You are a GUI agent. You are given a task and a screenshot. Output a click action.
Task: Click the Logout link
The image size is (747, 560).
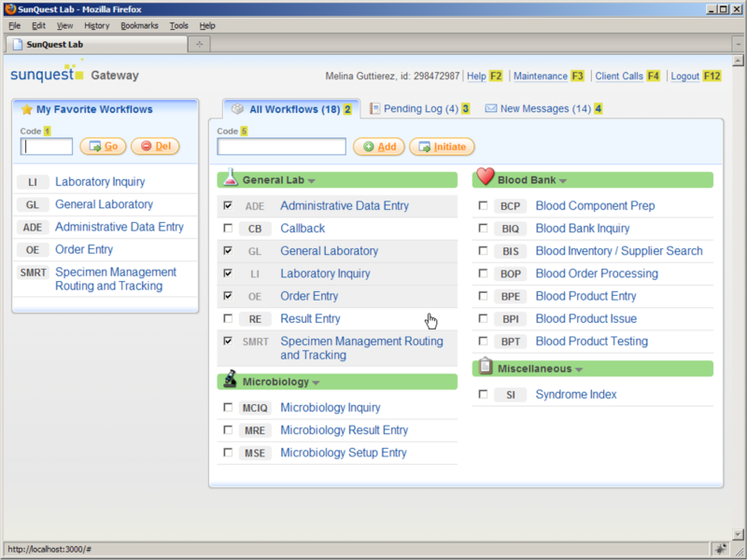(684, 77)
